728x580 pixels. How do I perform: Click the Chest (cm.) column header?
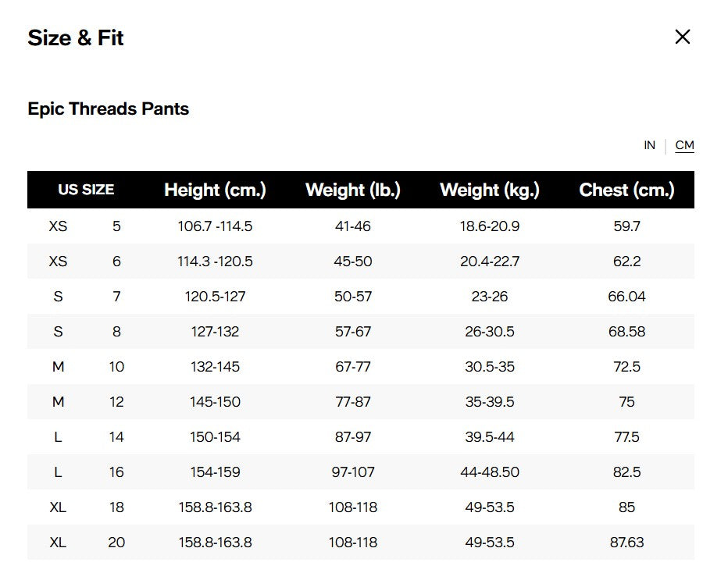pos(626,190)
